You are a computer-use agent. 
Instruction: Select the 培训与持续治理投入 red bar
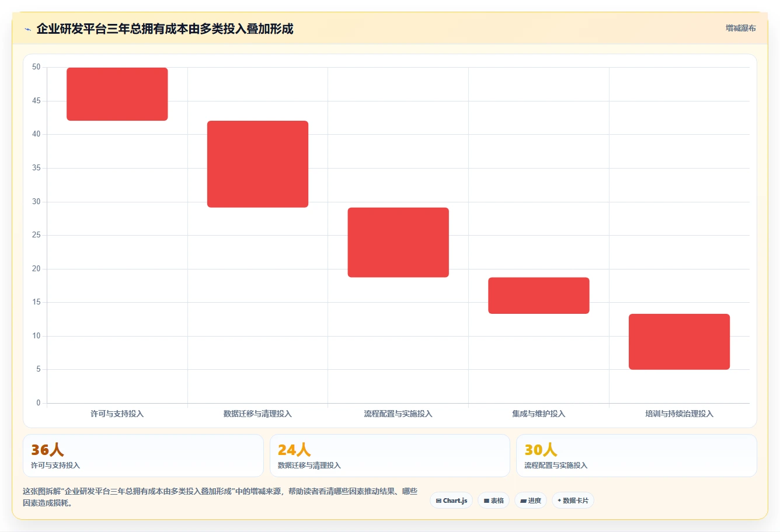679,342
